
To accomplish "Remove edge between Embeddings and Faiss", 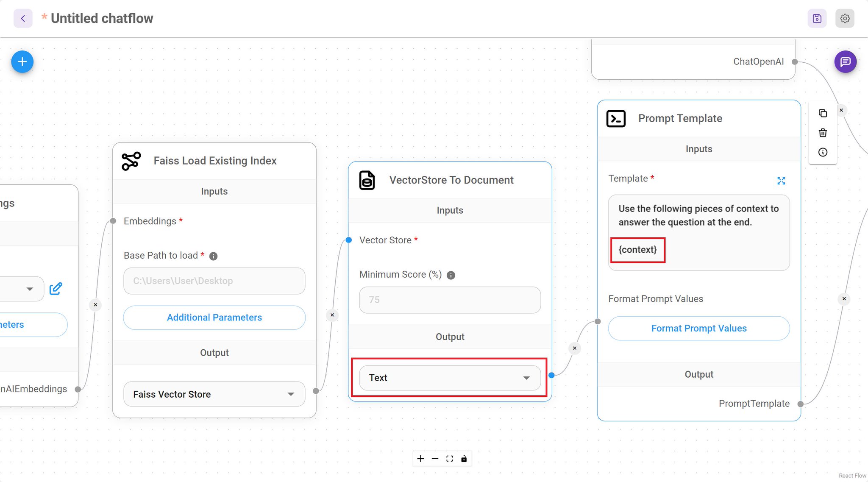I will [x=95, y=305].
